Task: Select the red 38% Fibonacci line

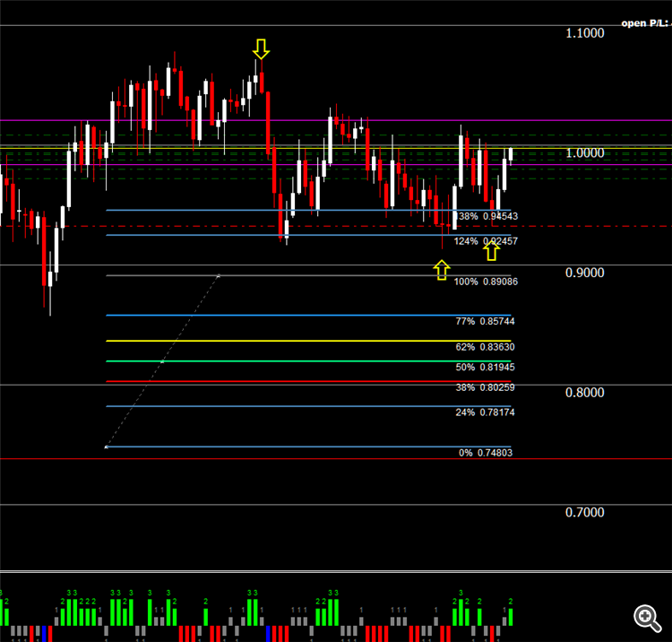Action: click(x=308, y=381)
